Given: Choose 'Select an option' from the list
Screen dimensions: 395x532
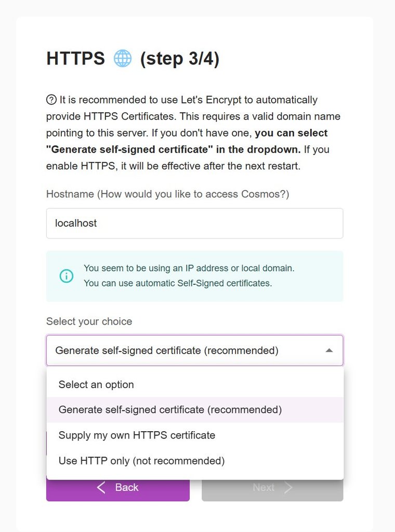Looking at the screenshot, I should 195,384.
